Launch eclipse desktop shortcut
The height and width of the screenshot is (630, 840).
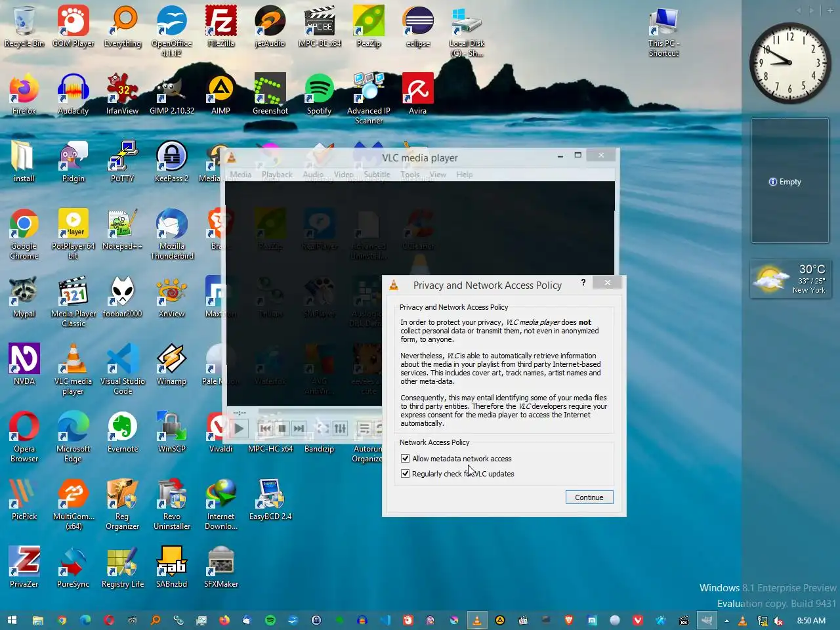tap(418, 27)
